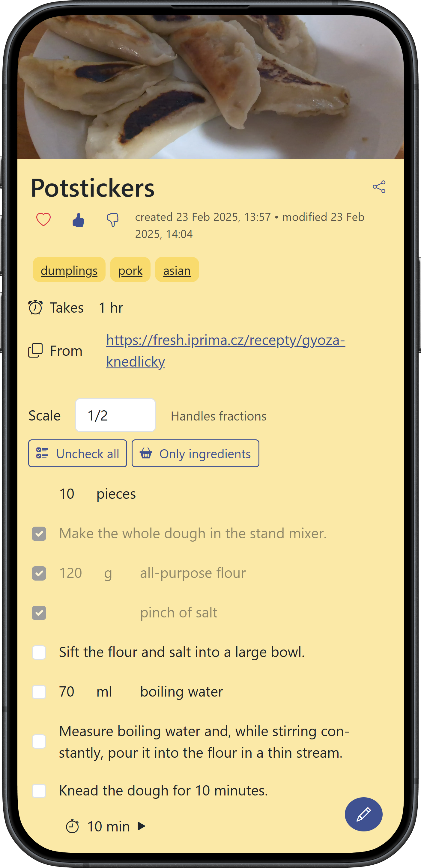Viewport: 421px width, 868px height.
Task: Check the 70 ml boiling water ingredient
Action: point(39,692)
